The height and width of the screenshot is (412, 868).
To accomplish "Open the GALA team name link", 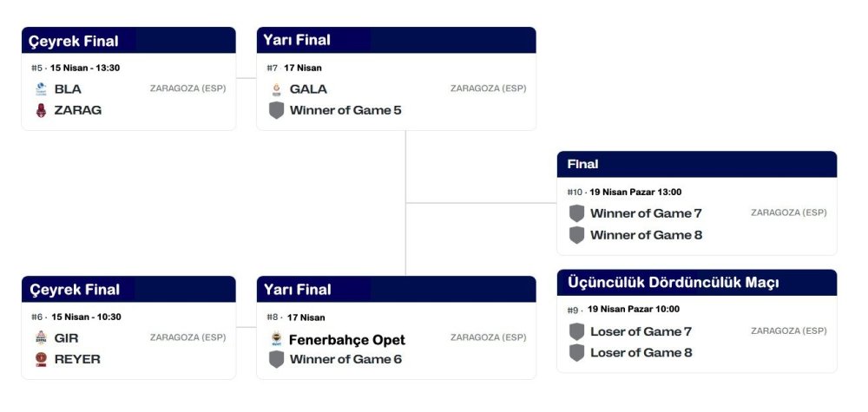I will [x=308, y=88].
